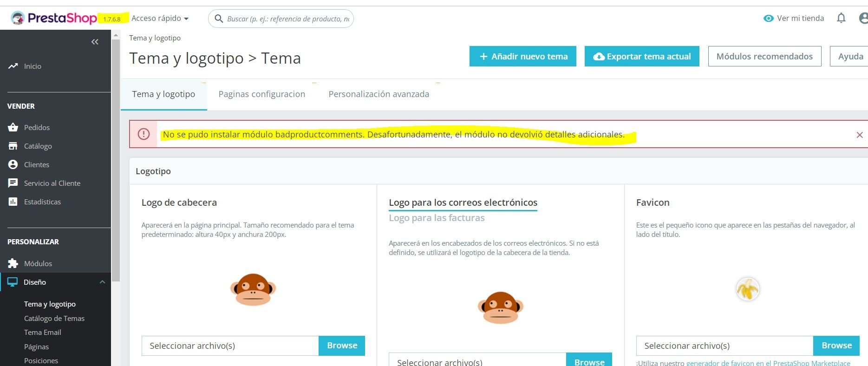Click the Servicio al Cliente chat icon
This screenshot has height=366, width=868.
coord(13,183)
